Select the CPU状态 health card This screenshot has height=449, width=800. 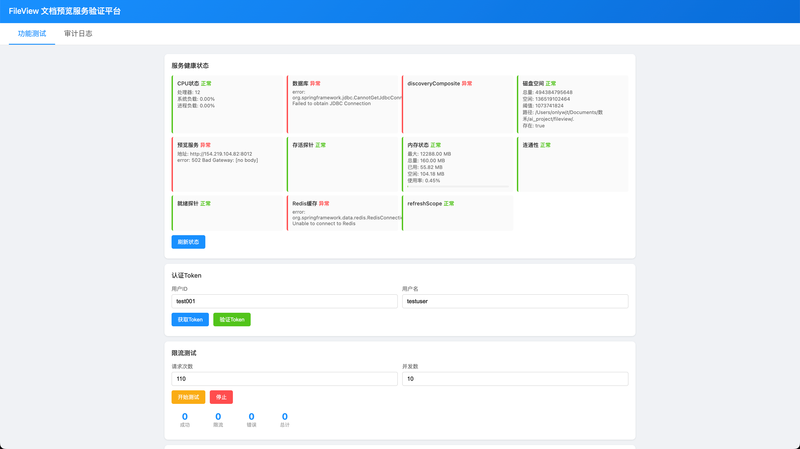(227, 104)
